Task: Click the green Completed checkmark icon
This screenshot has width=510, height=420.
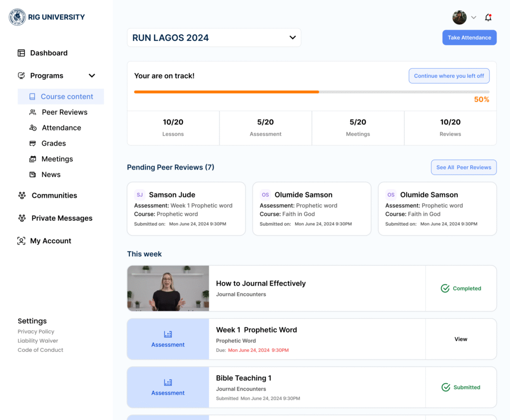Action: click(445, 289)
